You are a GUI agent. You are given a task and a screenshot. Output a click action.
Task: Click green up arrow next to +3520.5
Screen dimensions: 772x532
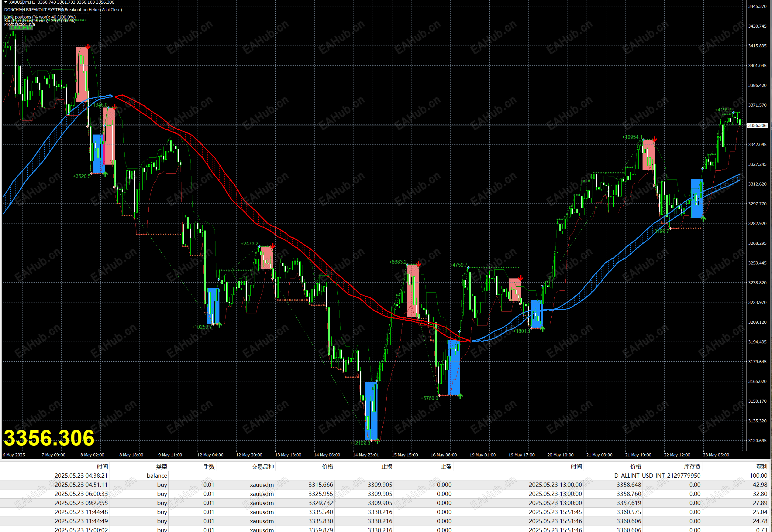[105, 174]
